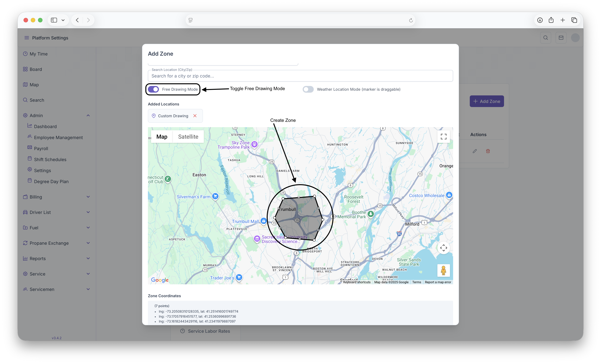Expand the Reports sidebar section

point(88,258)
